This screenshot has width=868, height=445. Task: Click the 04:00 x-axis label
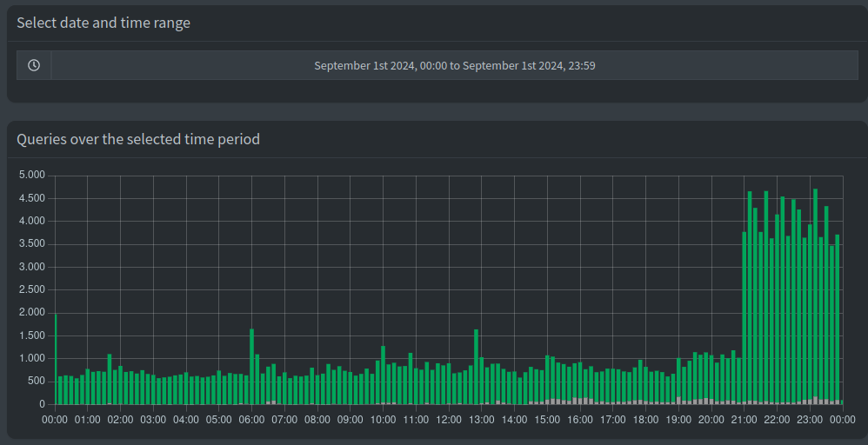pyautogui.click(x=186, y=420)
